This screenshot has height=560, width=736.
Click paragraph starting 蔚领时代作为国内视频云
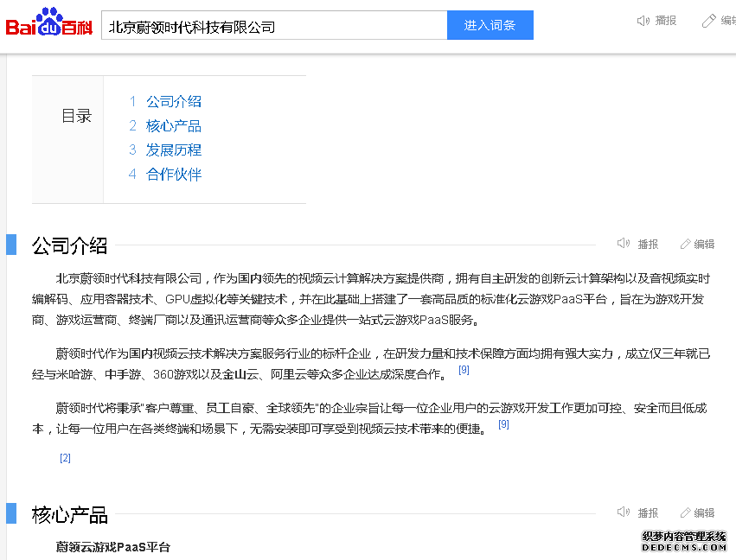click(371, 364)
